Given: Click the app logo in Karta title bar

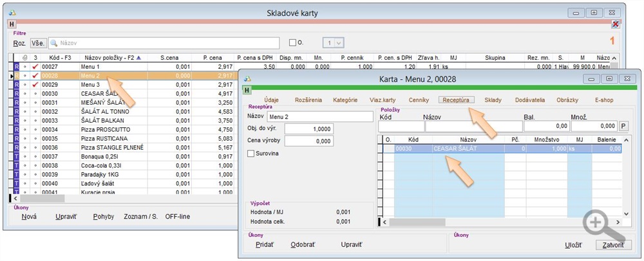Looking at the screenshot, I should [247, 78].
